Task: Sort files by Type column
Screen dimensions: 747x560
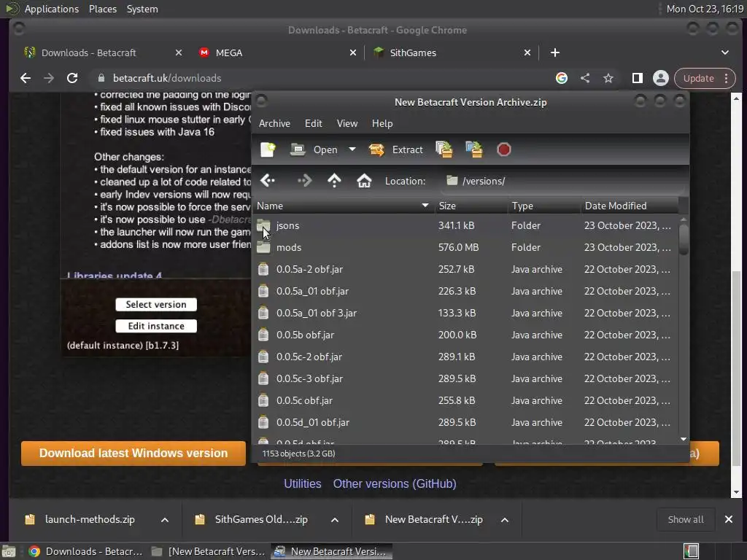Action: [543, 206]
